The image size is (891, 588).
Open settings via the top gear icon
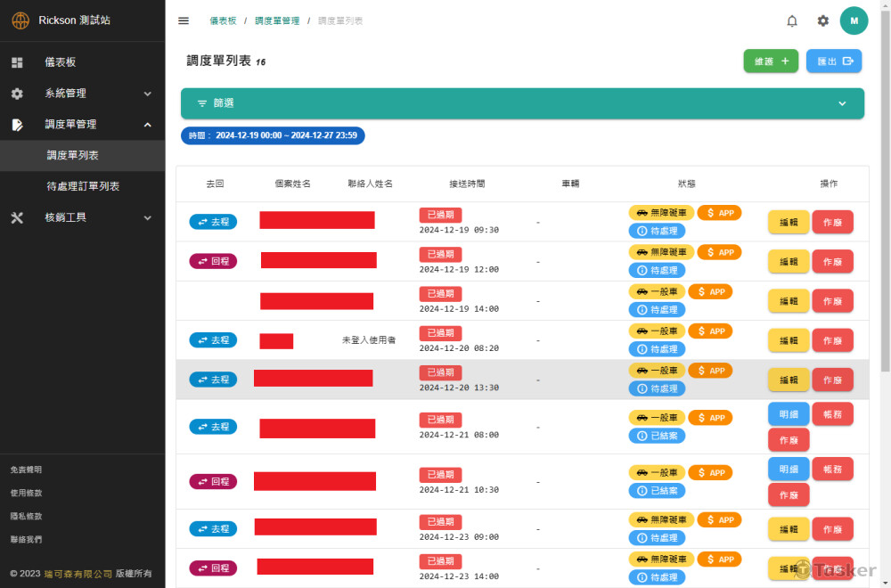click(x=823, y=20)
